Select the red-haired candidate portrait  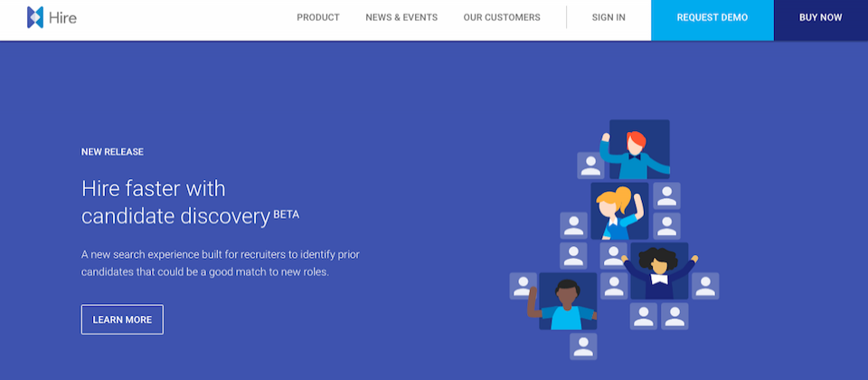point(639,149)
